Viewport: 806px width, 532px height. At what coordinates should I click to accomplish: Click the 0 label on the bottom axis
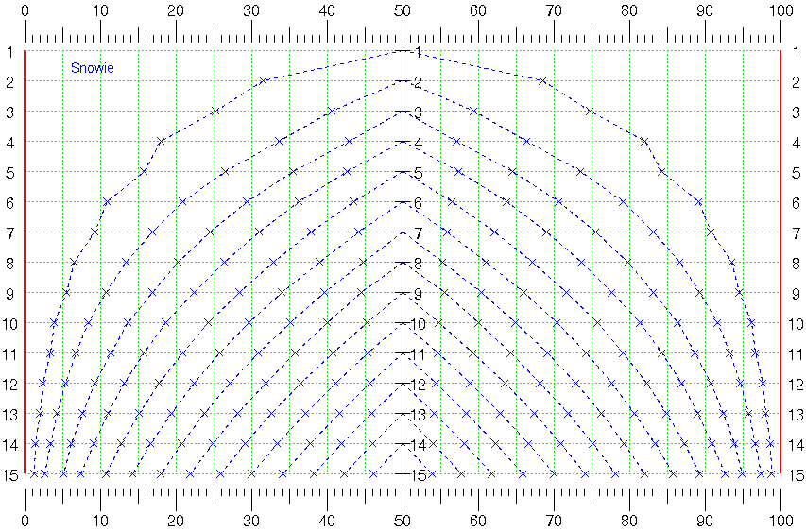[25, 521]
